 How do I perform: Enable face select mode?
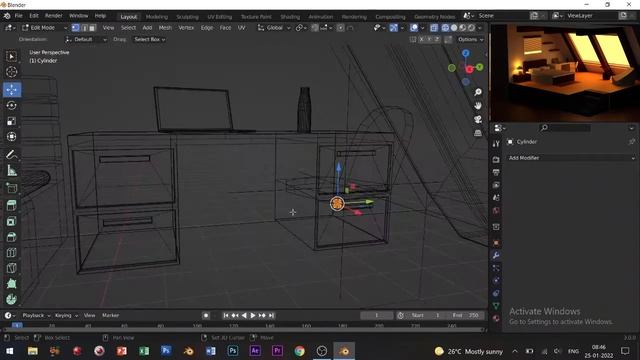click(92, 28)
